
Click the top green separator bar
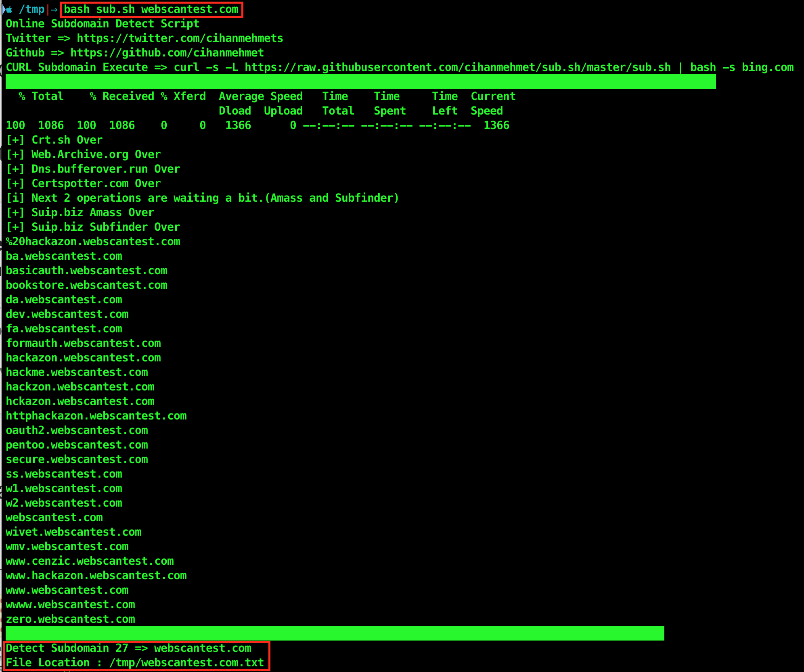click(x=360, y=82)
